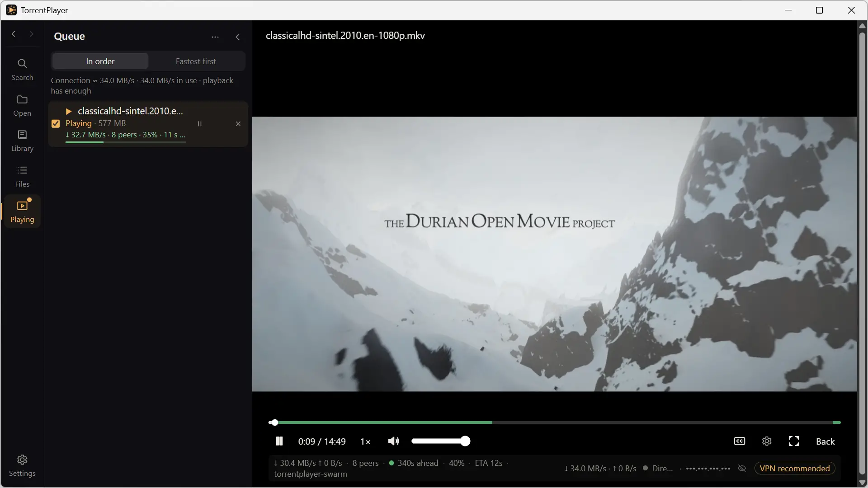868x488 pixels.
Task: Open the Search sidebar section
Action: (x=22, y=70)
